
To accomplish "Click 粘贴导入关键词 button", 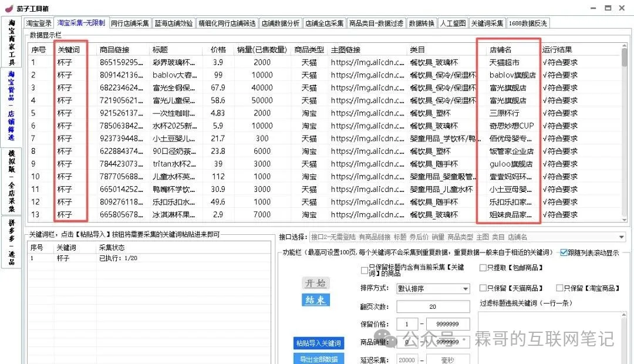I will [318, 343].
